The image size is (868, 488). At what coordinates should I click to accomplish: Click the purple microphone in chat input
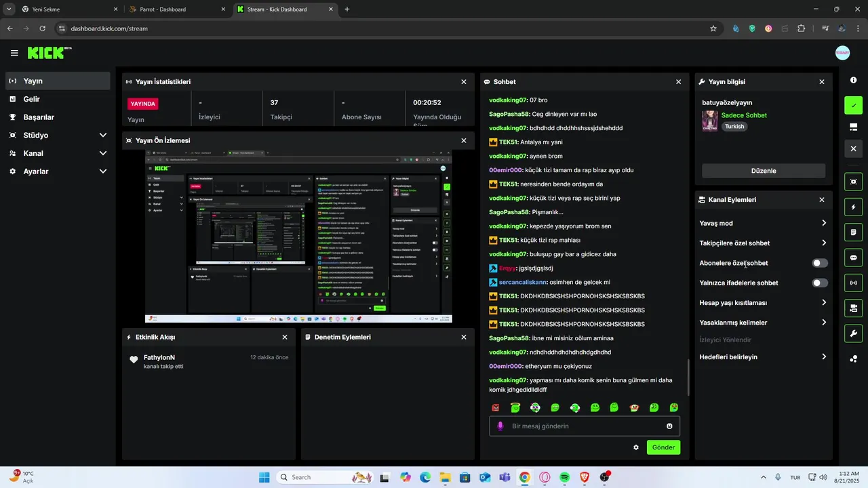click(x=500, y=426)
